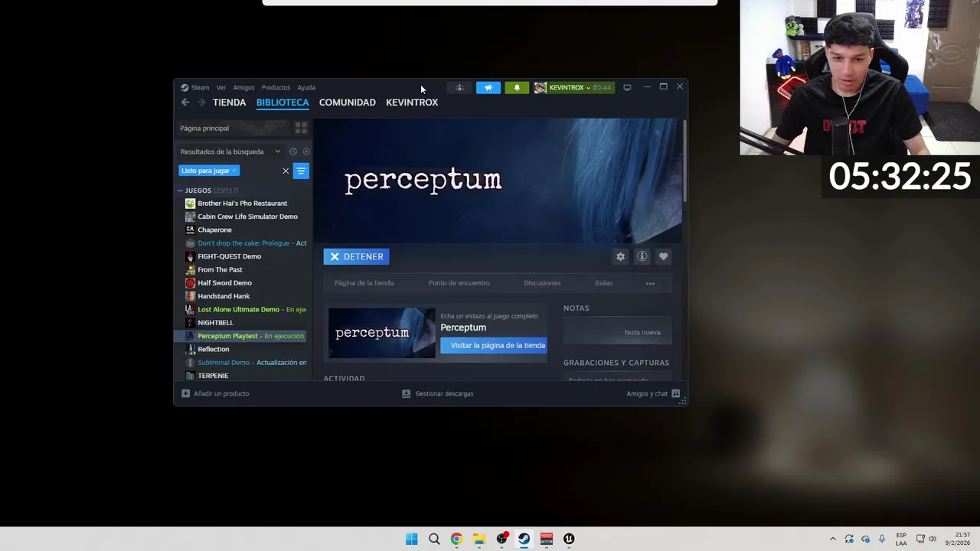The width and height of the screenshot is (980, 551).
Task: Open the announcements megaphone button
Action: click(x=488, y=87)
